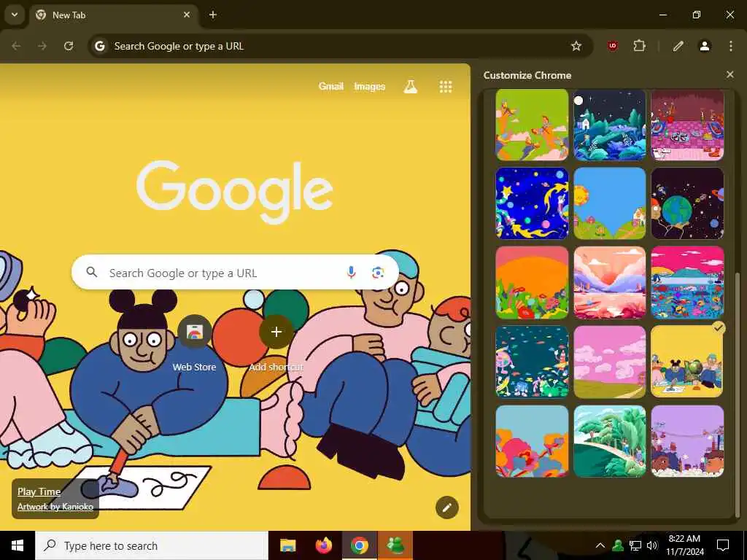
Task: Select the checked yellow Play Time theme
Action: point(687,362)
